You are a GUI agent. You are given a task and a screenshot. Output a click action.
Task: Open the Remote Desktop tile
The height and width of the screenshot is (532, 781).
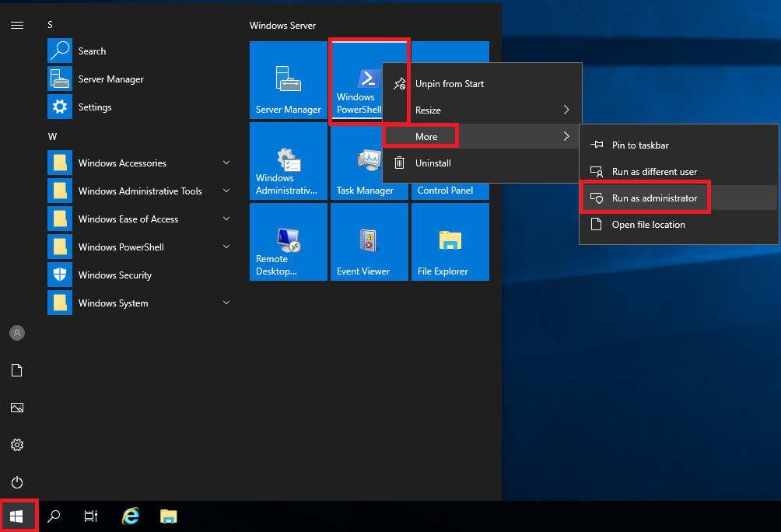click(x=289, y=242)
